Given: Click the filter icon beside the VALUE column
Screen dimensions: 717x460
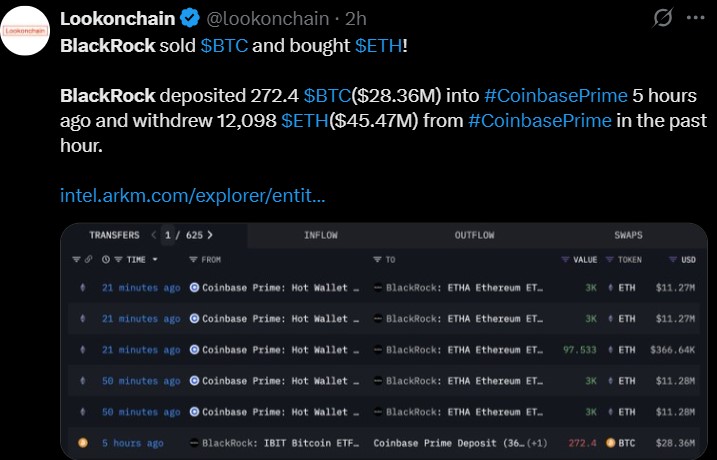Looking at the screenshot, I should 565,260.
